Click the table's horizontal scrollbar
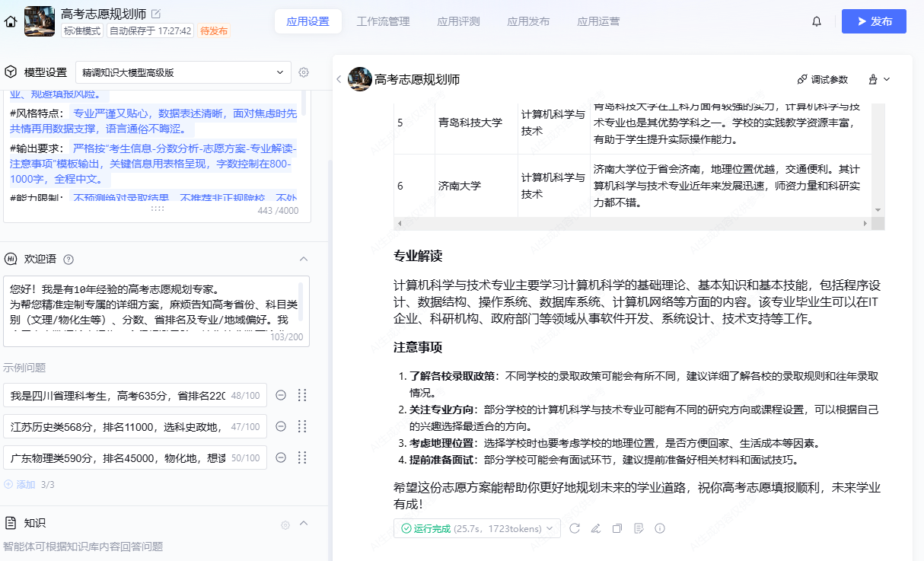 (x=630, y=224)
